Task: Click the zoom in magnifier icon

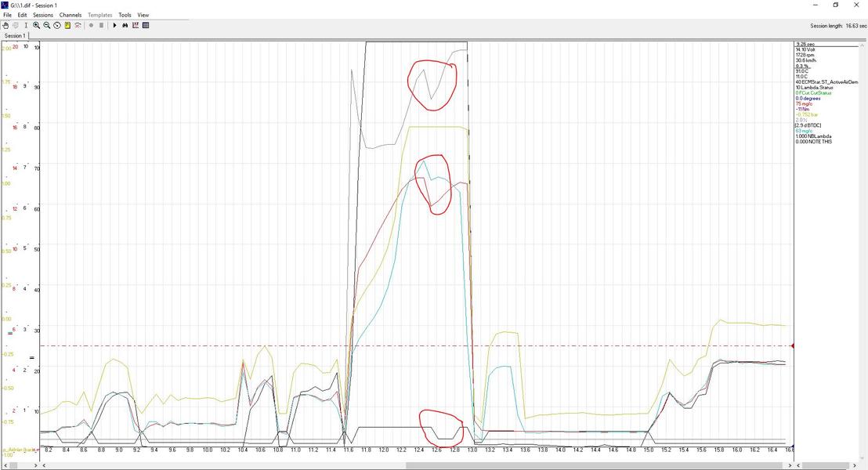Action: pyautogui.click(x=36, y=26)
